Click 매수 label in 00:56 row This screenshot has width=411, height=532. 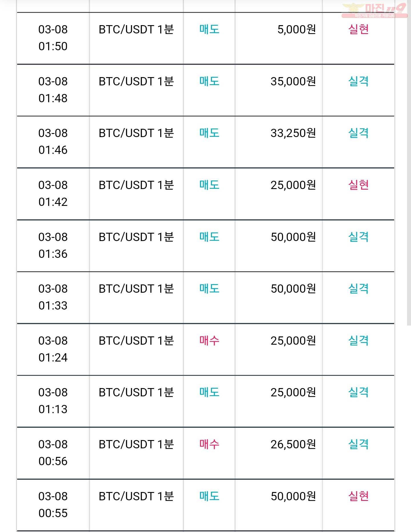point(209,444)
